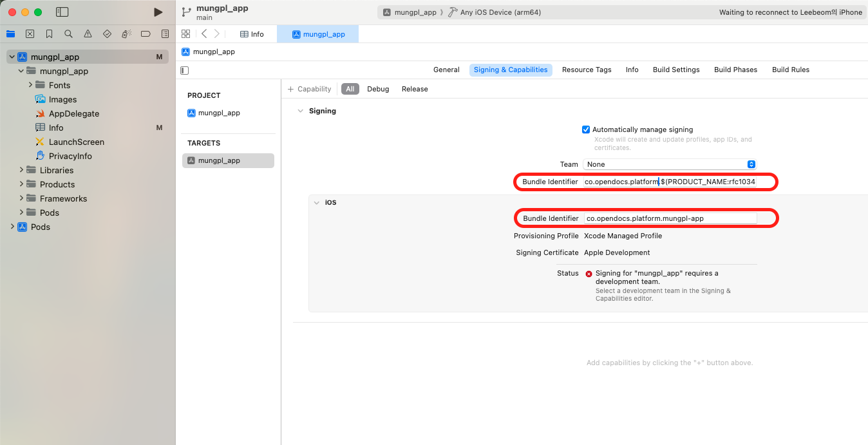Collapse the mungpl_app group folder

tap(21, 71)
